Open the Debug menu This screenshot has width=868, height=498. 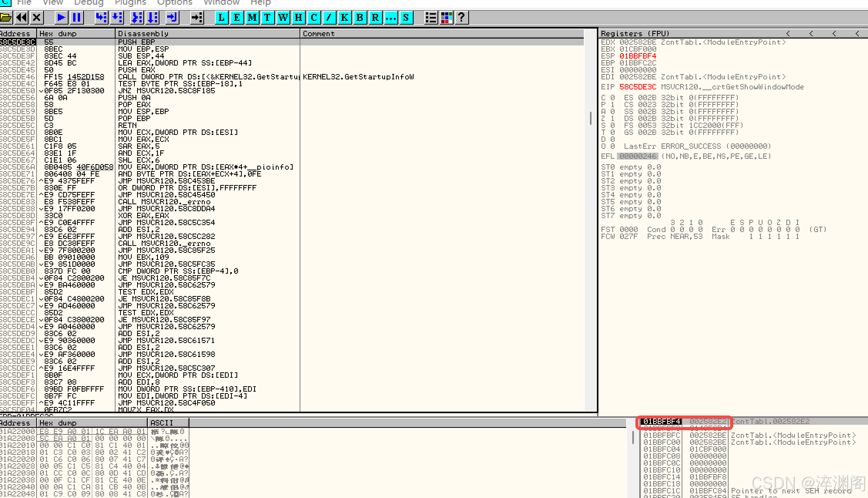tap(89, 3)
